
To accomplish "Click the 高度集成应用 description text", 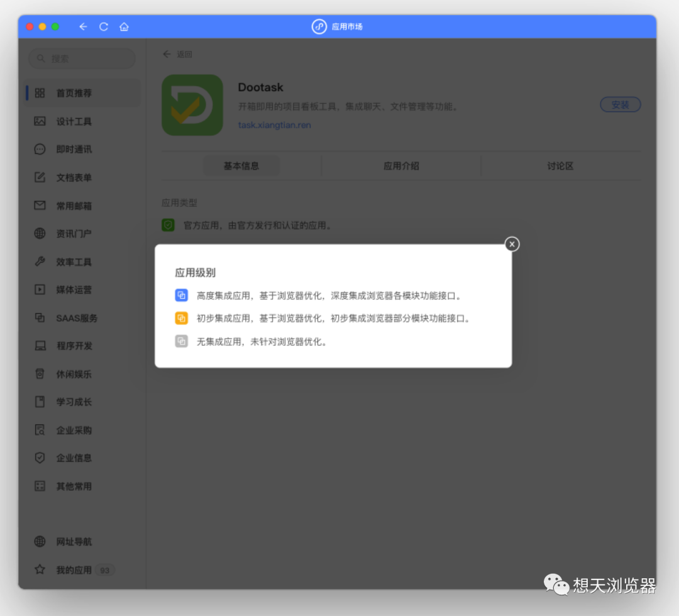I will (x=329, y=295).
